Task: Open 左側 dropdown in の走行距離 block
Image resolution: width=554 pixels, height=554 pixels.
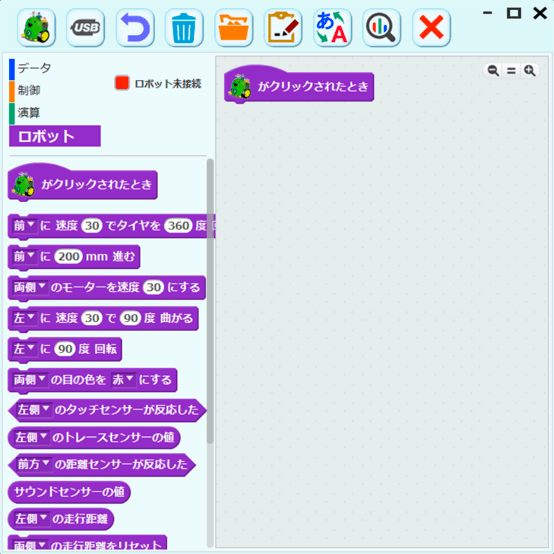Action: pos(31,519)
